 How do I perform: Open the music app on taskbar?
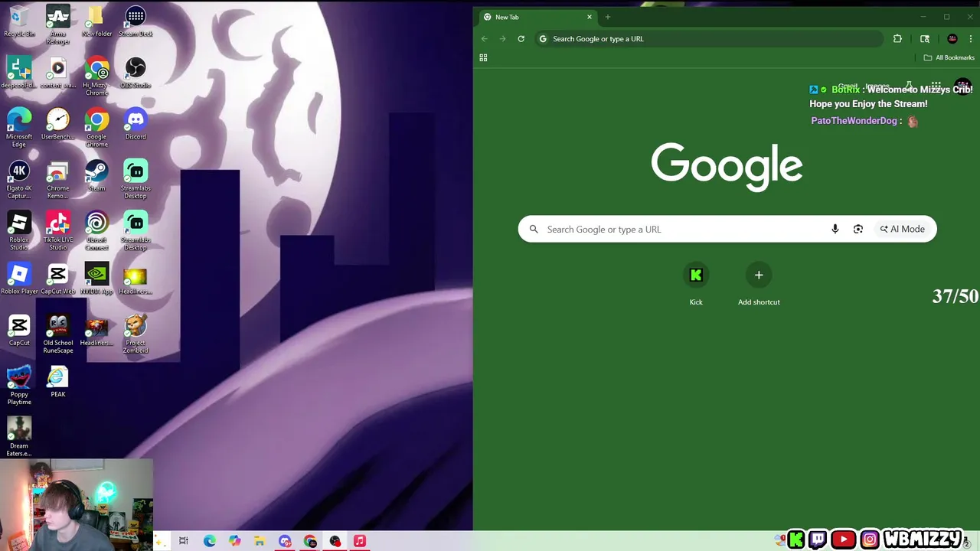pos(360,541)
